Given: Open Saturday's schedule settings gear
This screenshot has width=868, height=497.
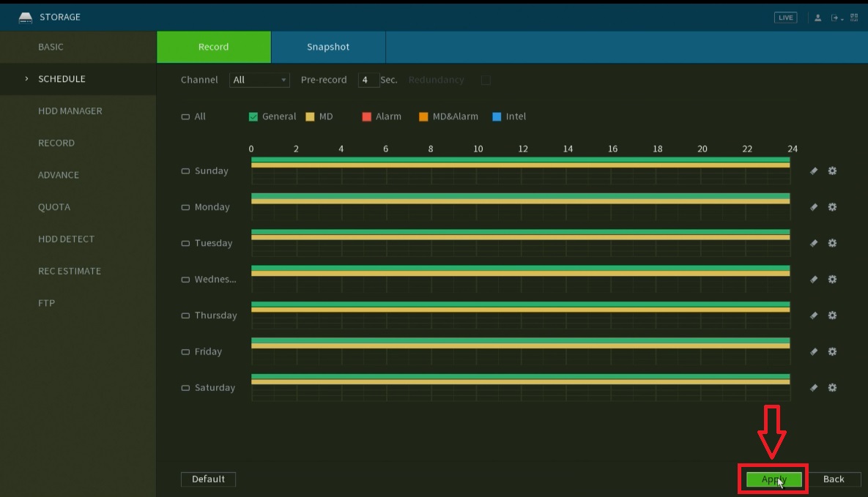Looking at the screenshot, I should pyautogui.click(x=832, y=387).
